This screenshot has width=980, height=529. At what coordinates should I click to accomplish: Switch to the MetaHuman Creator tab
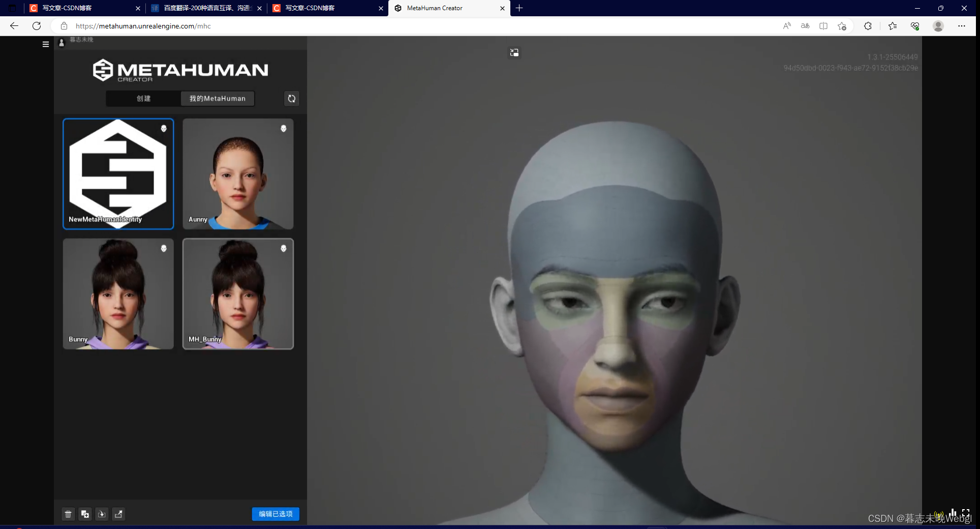[449, 8]
